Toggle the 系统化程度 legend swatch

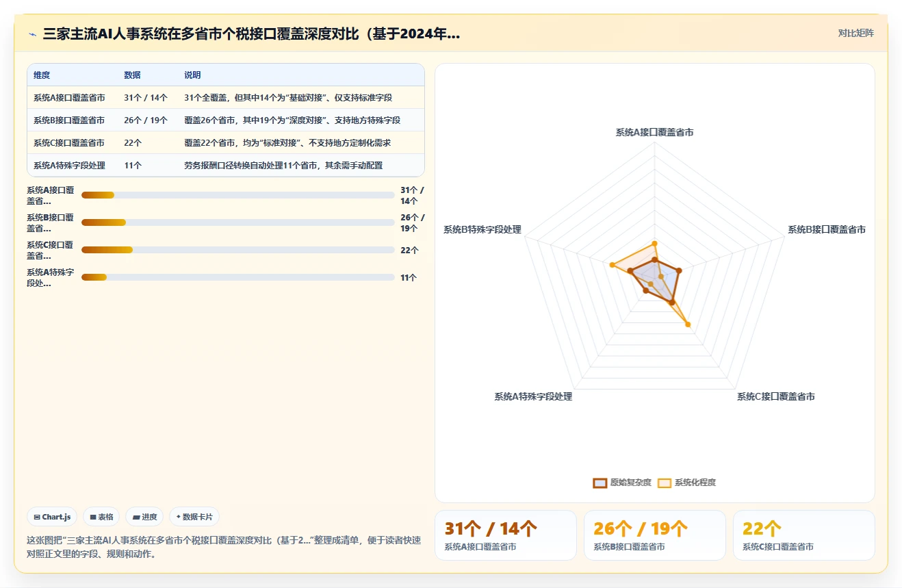point(665,483)
